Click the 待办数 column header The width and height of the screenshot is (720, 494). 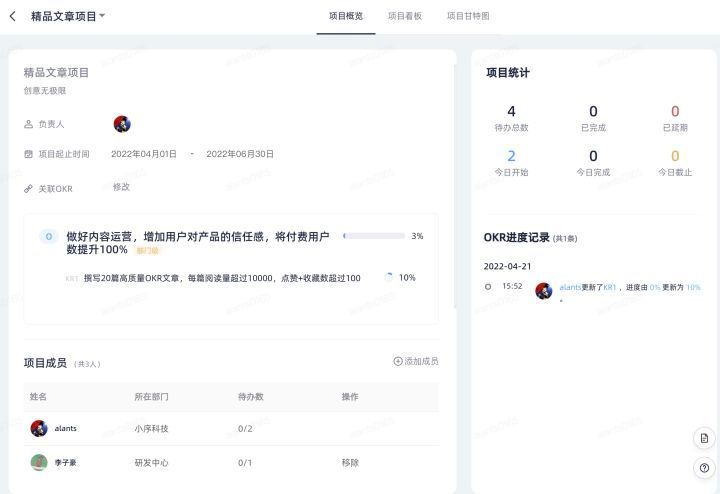251,397
